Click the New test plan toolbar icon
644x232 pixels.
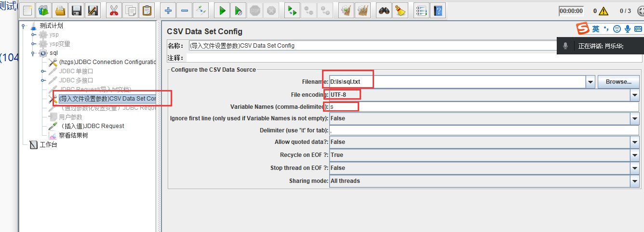(28, 11)
